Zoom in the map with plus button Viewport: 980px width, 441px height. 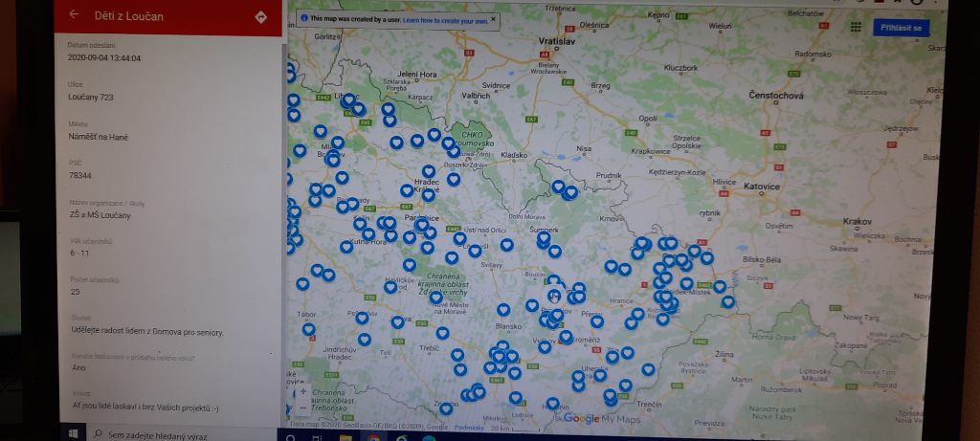pyautogui.click(x=303, y=391)
